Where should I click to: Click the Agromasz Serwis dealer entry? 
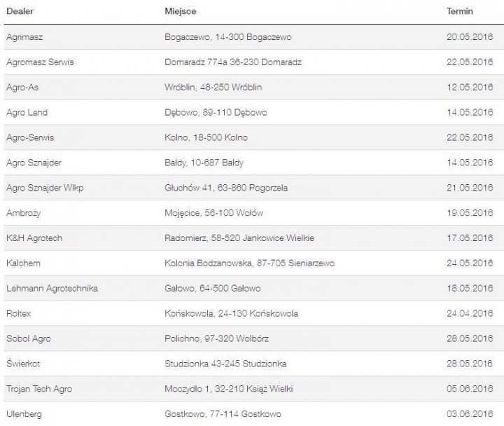pos(39,62)
